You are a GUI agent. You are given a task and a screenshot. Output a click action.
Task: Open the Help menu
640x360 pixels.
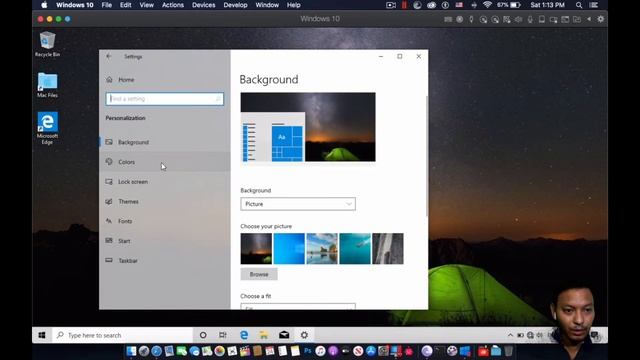pos(293,5)
